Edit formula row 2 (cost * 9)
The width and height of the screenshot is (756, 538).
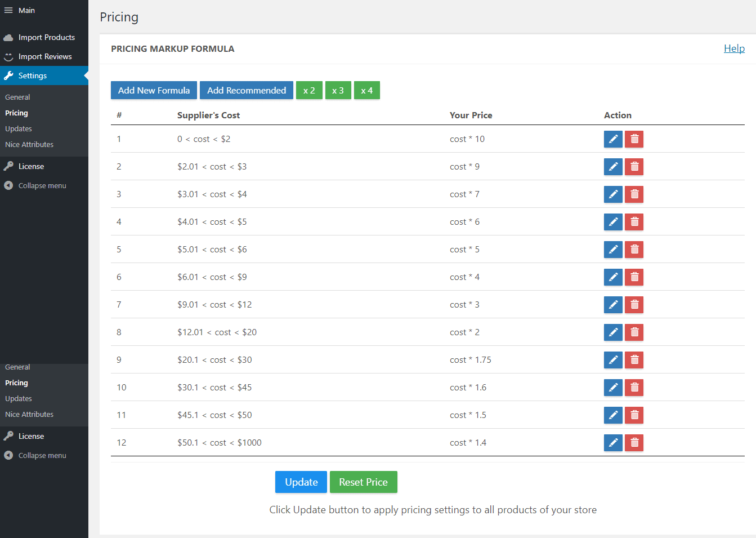[613, 167]
